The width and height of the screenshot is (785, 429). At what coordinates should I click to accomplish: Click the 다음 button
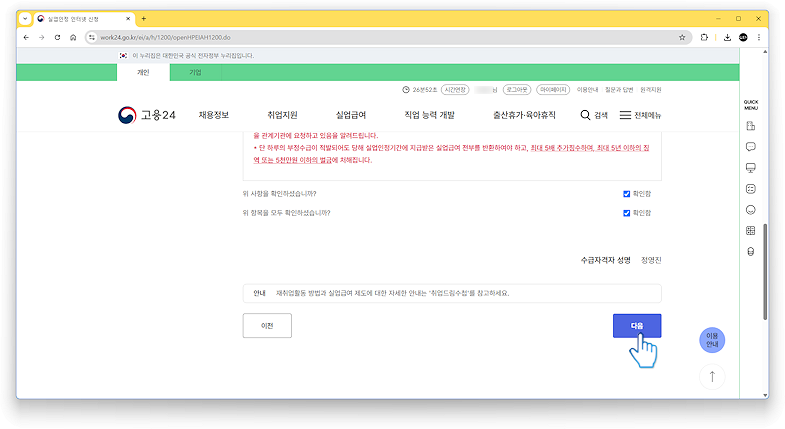tap(637, 326)
